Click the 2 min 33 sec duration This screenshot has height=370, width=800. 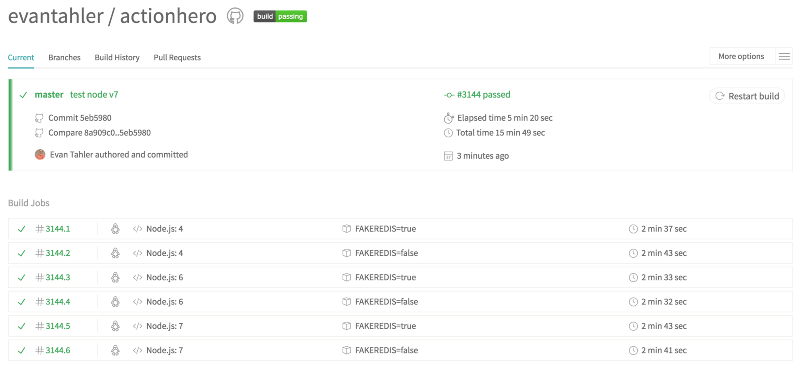[664, 278]
